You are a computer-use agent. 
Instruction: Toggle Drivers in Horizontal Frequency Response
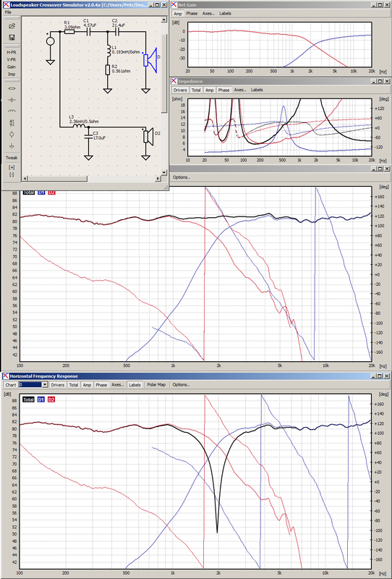click(x=58, y=385)
